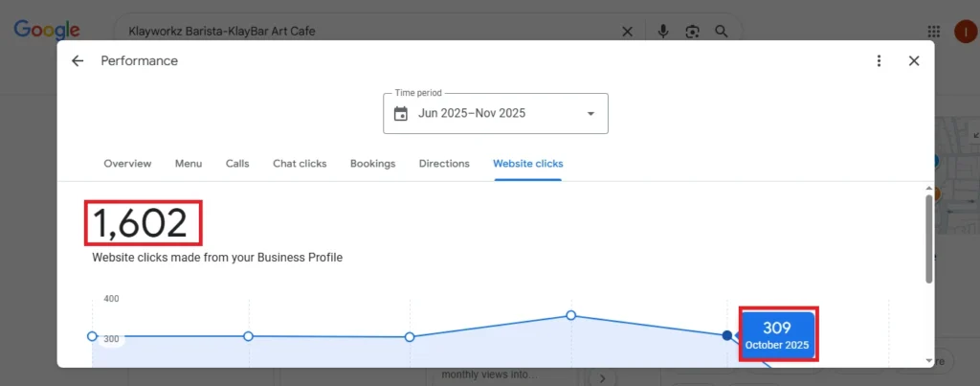980x386 pixels.
Task: Click the dialog's vertical scrollbar thumb
Action: (928, 238)
